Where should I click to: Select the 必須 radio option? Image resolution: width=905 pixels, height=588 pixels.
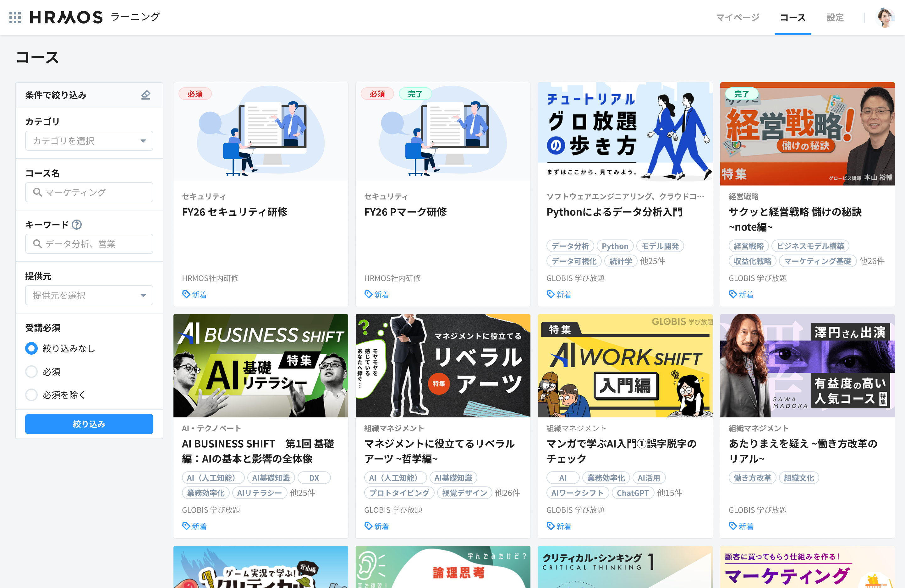(31, 371)
